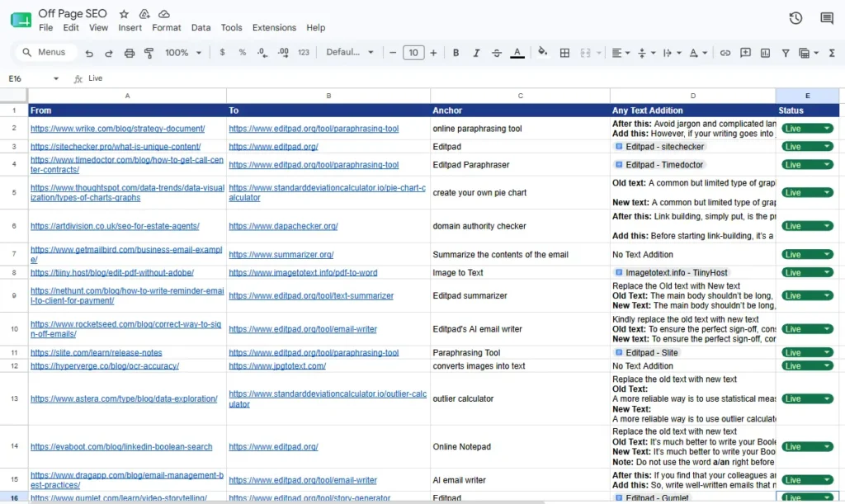Open the comments panel icon
845x504 pixels.
(x=827, y=18)
